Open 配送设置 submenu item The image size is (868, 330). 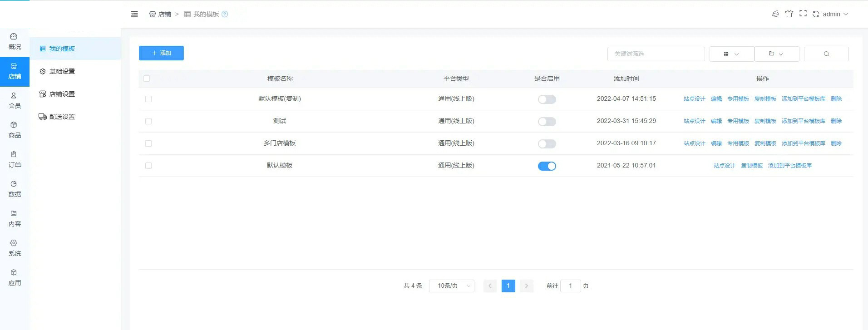(75, 117)
